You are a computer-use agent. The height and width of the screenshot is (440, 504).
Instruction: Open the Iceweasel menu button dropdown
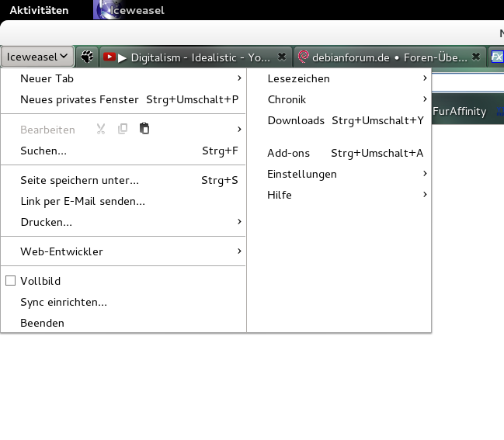(37, 57)
